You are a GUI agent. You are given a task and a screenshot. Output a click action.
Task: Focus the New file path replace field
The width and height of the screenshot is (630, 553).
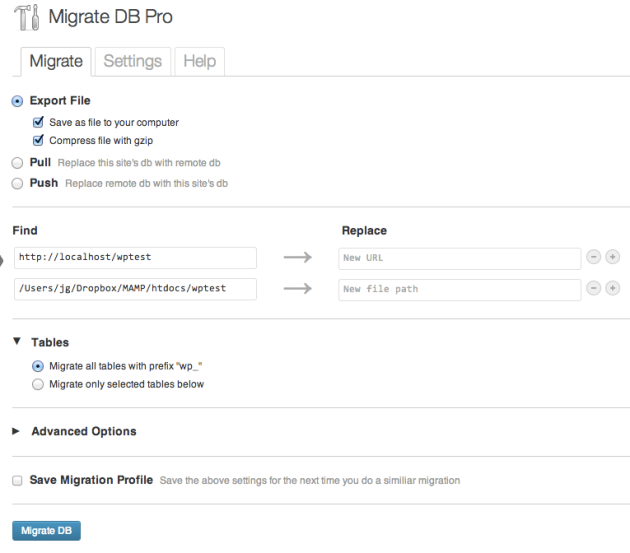tap(459, 290)
